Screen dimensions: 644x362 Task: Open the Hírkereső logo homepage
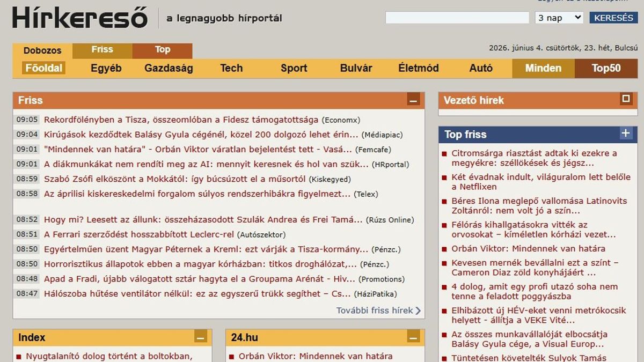(x=80, y=17)
